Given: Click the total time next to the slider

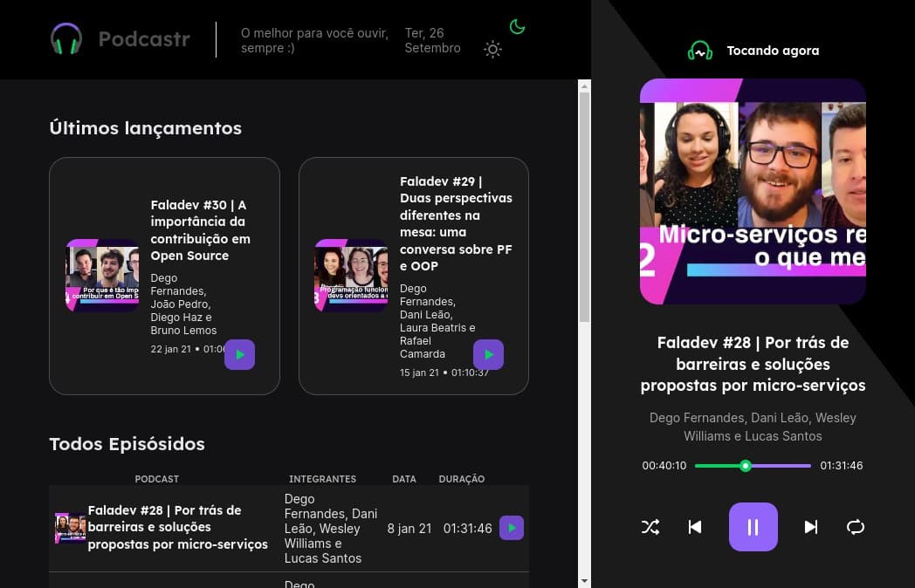Looking at the screenshot, I should coord(842,466).
